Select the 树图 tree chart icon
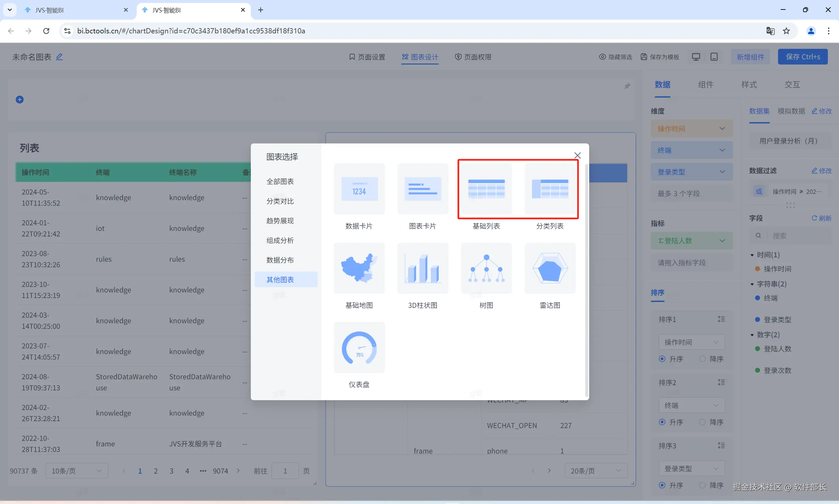The height and width of the screenshot is (504, 839). (486, 268)
